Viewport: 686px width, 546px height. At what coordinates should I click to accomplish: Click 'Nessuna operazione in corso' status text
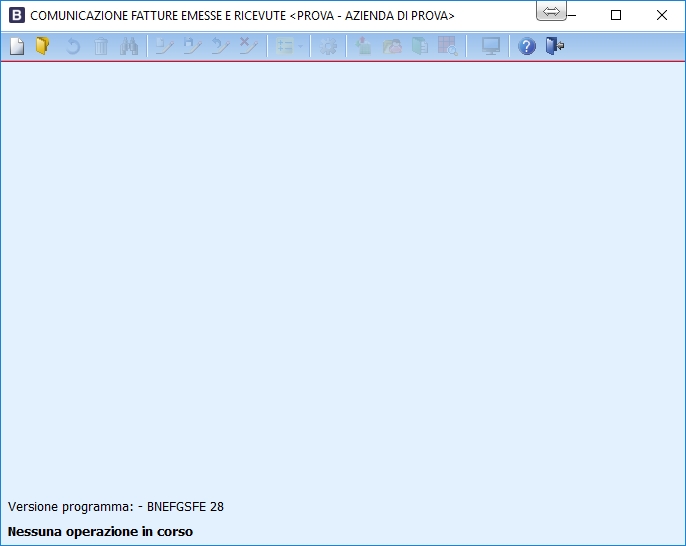[100, 532]
